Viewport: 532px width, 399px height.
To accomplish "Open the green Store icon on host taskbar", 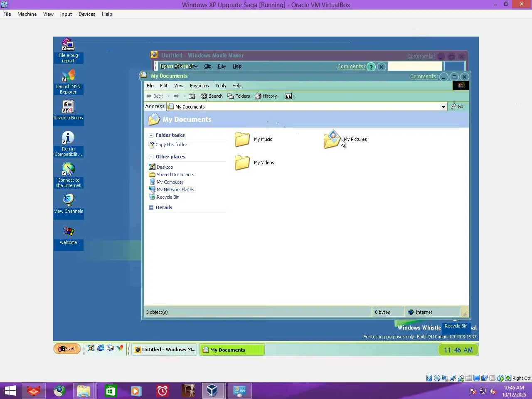I will (111, 391).
